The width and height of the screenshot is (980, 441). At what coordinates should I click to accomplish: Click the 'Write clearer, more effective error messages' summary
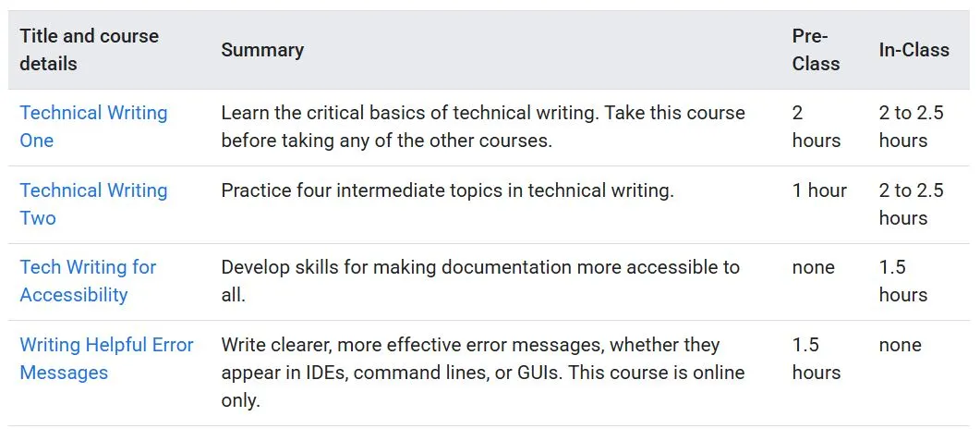click(482, 373)
